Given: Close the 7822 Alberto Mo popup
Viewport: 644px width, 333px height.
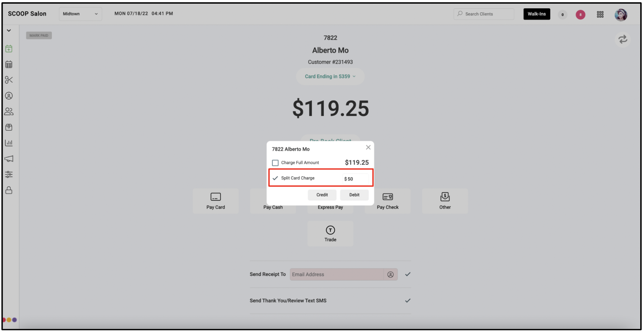Looking at the screenshot, I should tap(368, 147).
